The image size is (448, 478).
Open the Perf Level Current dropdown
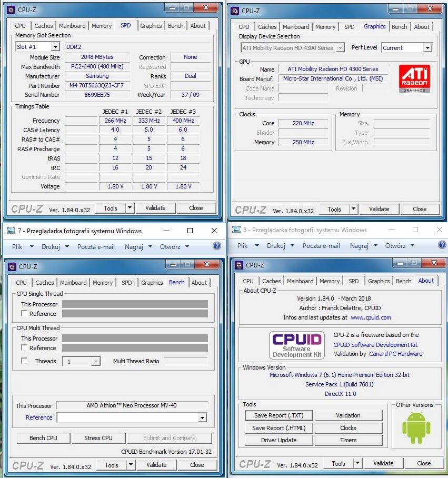427,48
